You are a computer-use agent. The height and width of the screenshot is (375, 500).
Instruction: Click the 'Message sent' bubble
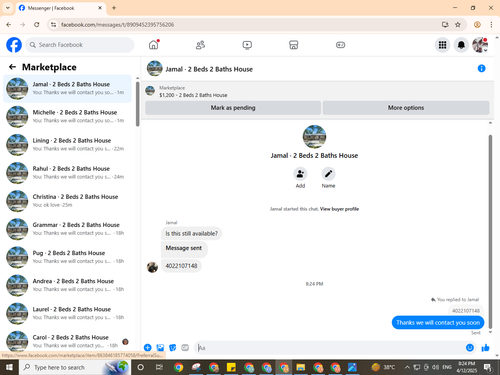tap(184, 249)
